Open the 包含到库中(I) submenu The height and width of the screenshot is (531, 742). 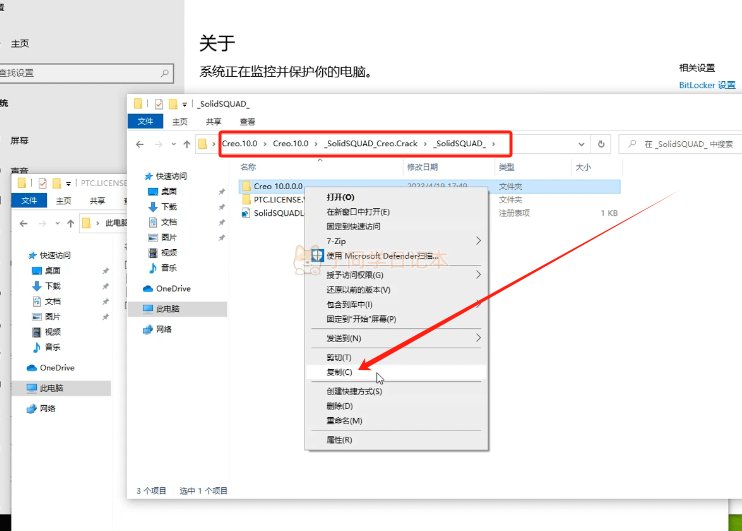coord(397,304)
